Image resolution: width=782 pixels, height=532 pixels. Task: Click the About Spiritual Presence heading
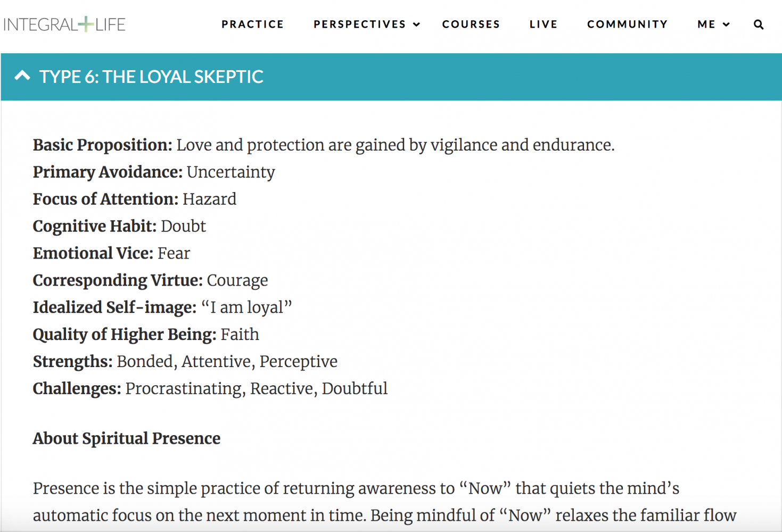tap(127, 438)
